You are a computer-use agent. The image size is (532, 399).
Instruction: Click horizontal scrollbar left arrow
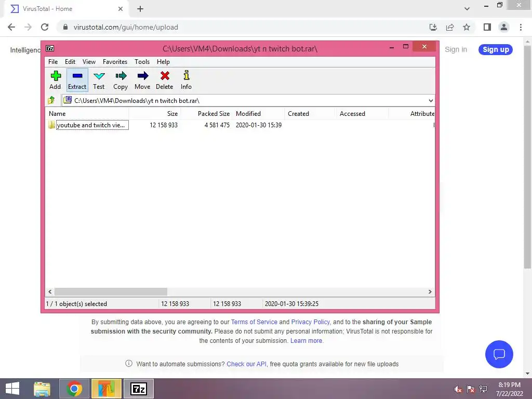50,291
